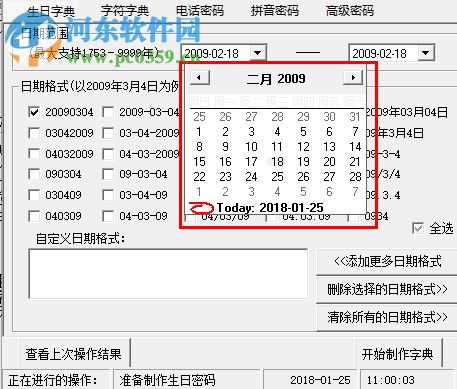Select grayed day 25 of previous month
This screenshot has height=389, width=457.
[x=199, y=117]
